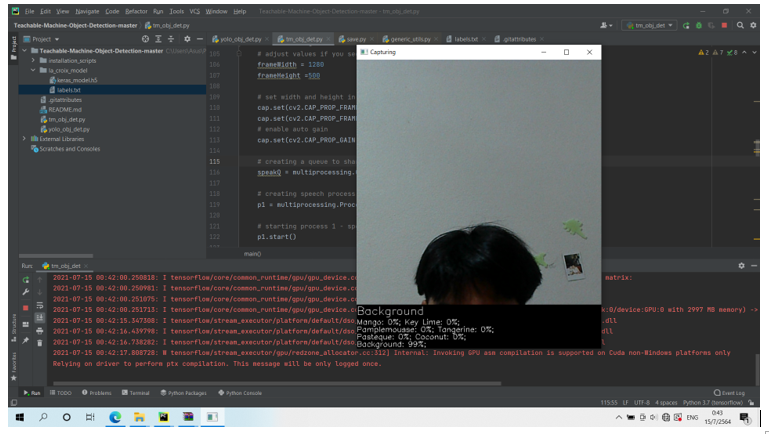Switch to labels.txt editor tab
Viewport: 769px width, 434px height.
coord(465,39)
